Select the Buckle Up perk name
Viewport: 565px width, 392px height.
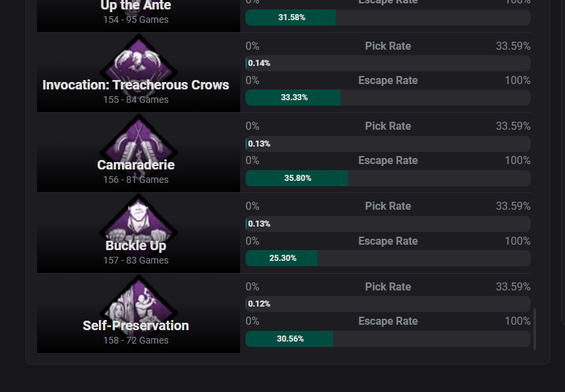point(135,245)
